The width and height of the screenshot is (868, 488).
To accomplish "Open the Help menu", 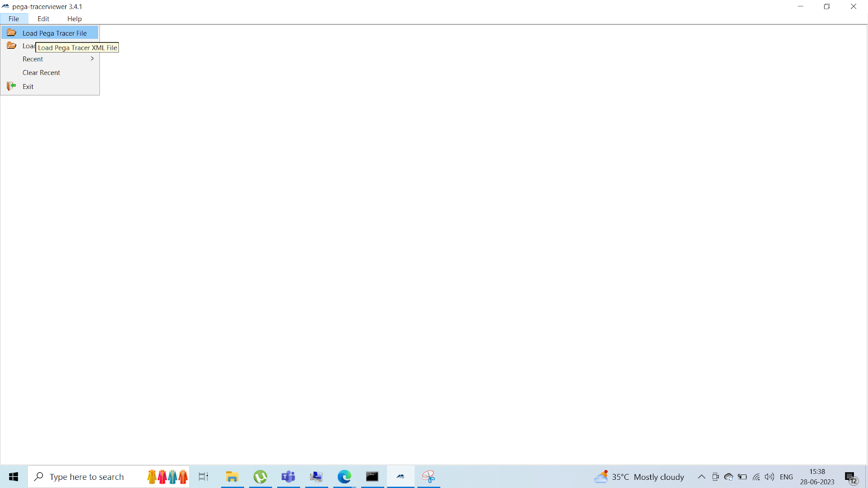I will click(x=74, y=18).
